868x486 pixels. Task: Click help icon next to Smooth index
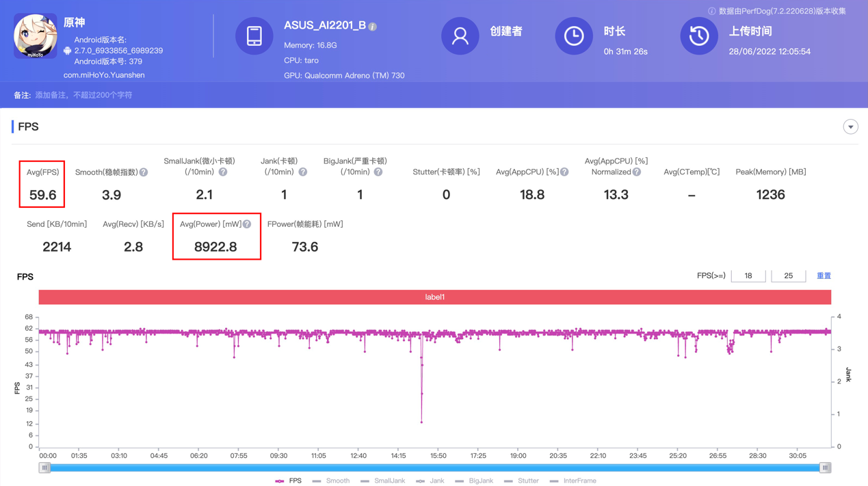(144, 172)
